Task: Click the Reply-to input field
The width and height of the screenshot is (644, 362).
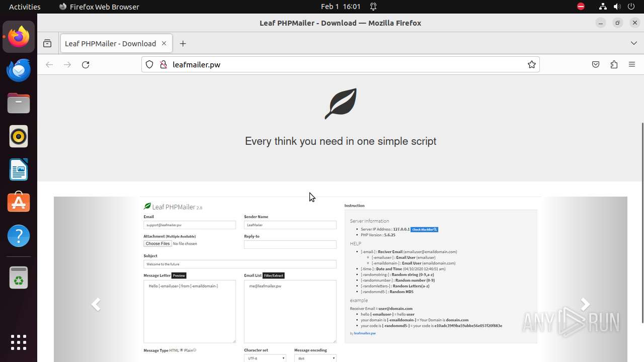Action: pyautogui.click(x=290, y=244)
